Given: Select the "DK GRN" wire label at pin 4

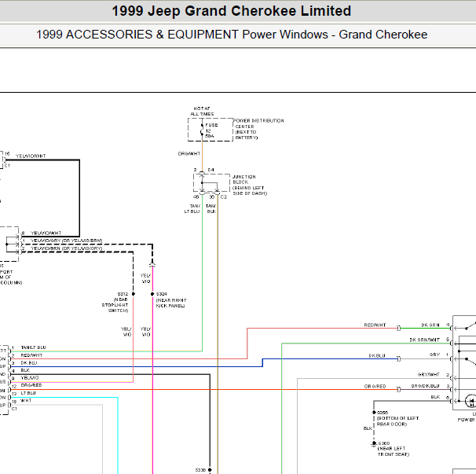Looking at the screenshot, I should coord(430,325).
